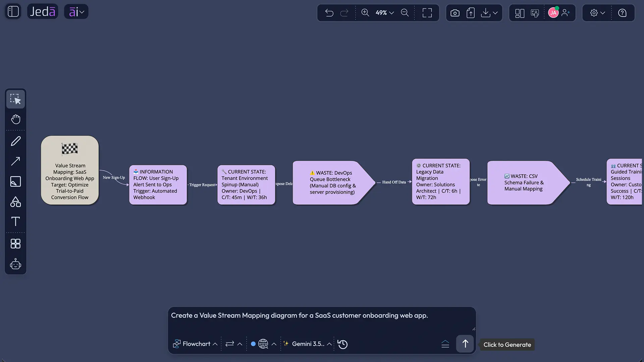Click the generate up-arrow button
Image resolution: width=644 pixels, height=362 pixels.
[x=465, y=344]
